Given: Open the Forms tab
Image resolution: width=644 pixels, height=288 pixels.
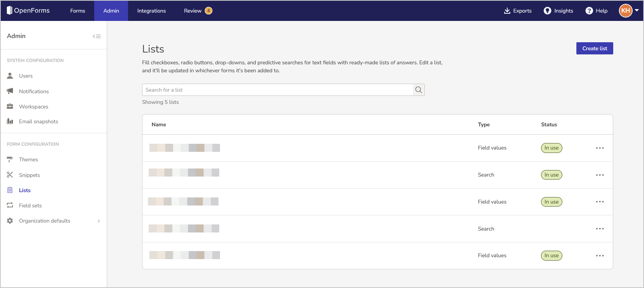Looking at the screenshot, I should point(78,11).
